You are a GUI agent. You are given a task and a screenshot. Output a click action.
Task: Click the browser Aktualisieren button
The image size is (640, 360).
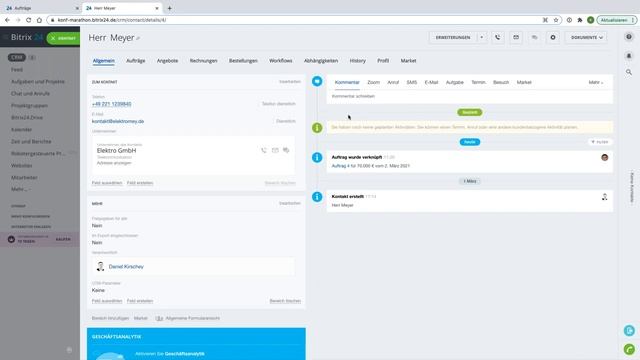point(617,20)
